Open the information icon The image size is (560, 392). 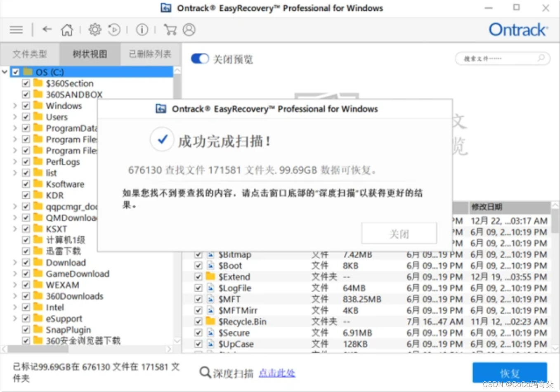pyautogui.click(x=142, y=30)
